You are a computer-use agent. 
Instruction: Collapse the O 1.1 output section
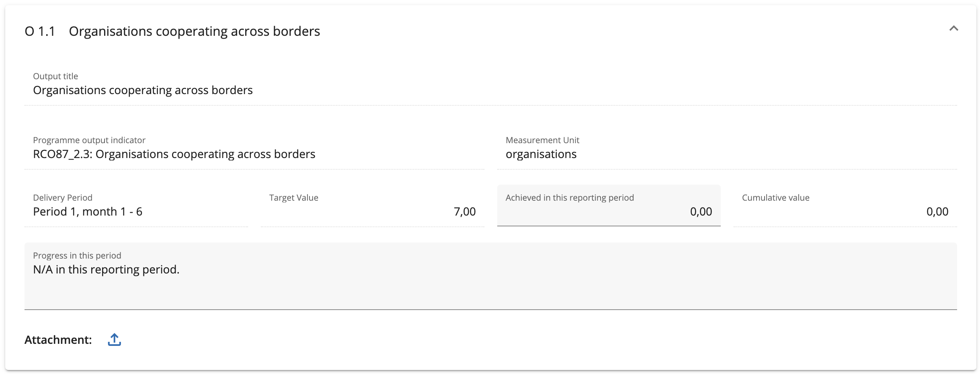(x=953, y=29)
